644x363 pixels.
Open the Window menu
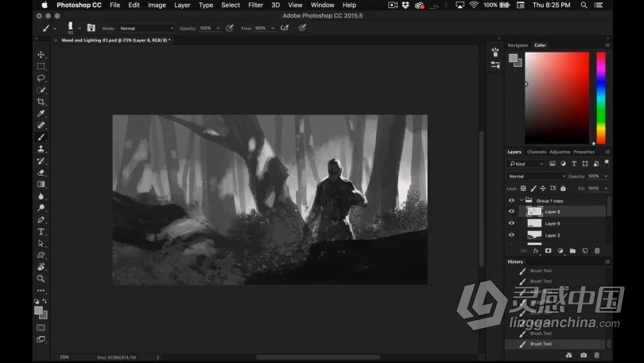pyautogui.click(x=323, y=5)
